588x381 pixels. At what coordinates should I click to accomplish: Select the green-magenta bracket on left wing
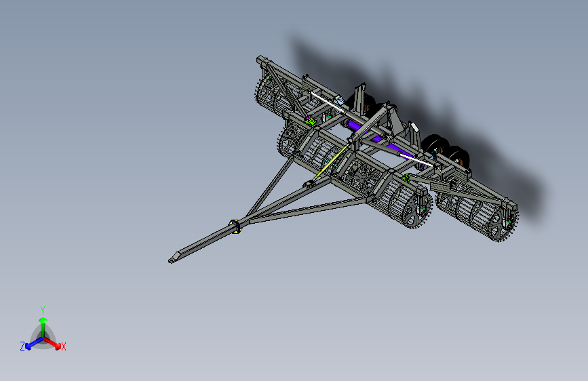[310, 121]
